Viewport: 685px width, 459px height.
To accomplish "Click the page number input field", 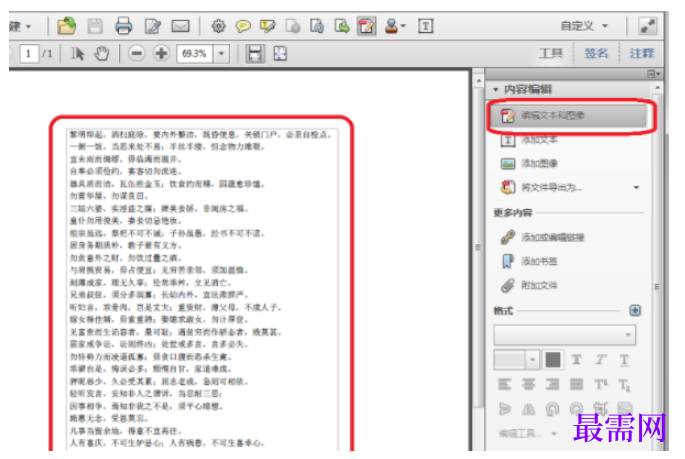I will point(29,54).
